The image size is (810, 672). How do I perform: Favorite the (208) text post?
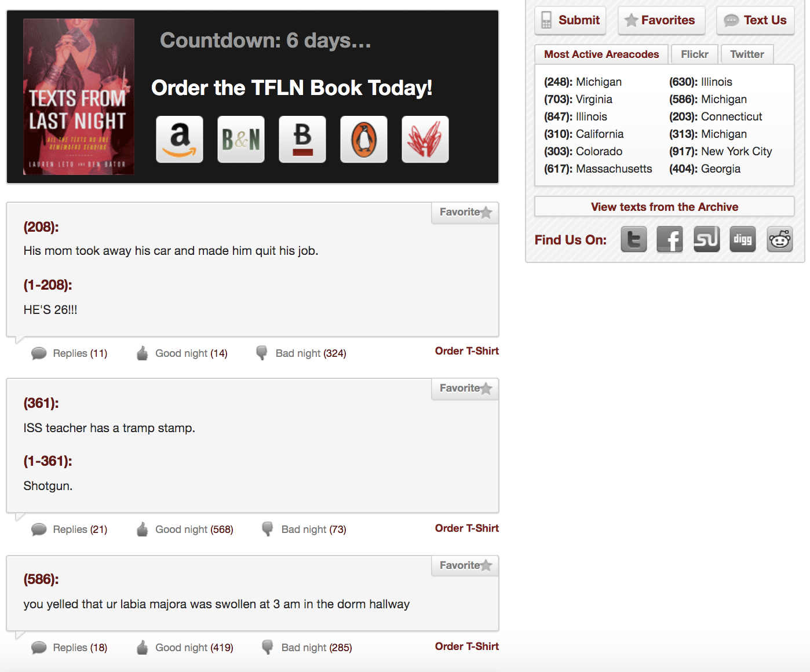click(x=465, y=213)
